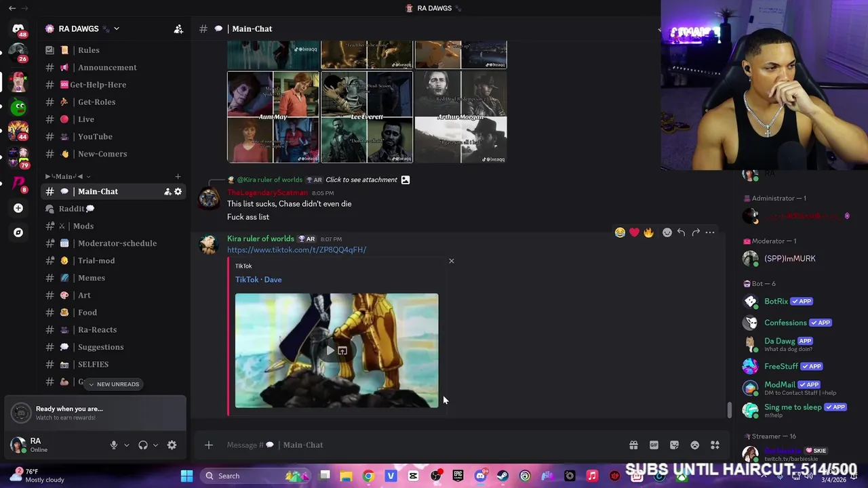868x488 pixels.
Task: Open the sticker picker
Action: tap(674, 445)
